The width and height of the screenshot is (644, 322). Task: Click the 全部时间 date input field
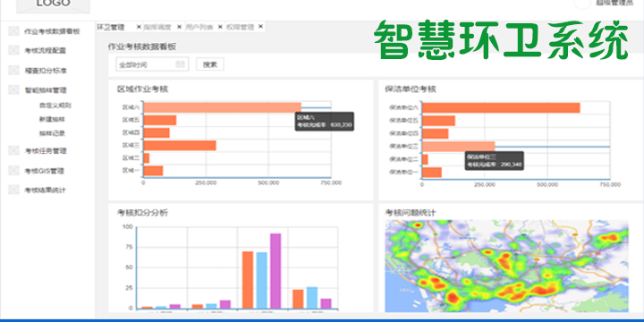[x=152, y=64]
